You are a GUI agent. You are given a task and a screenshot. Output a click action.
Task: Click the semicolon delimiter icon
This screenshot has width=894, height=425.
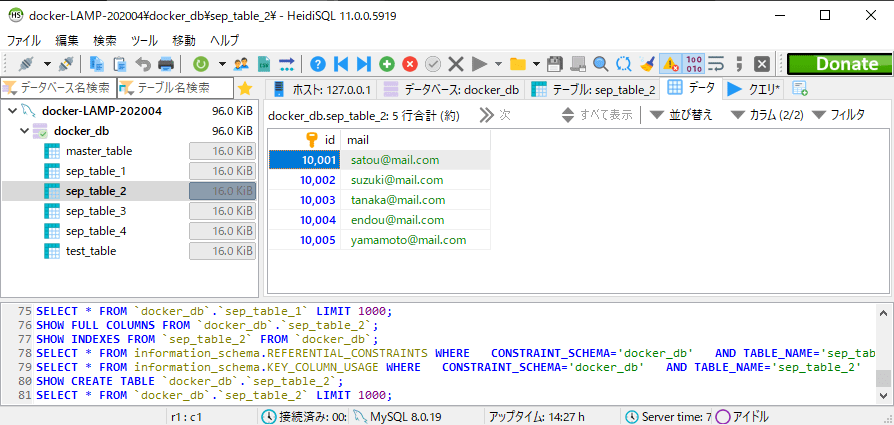click(x=740, y=64)
